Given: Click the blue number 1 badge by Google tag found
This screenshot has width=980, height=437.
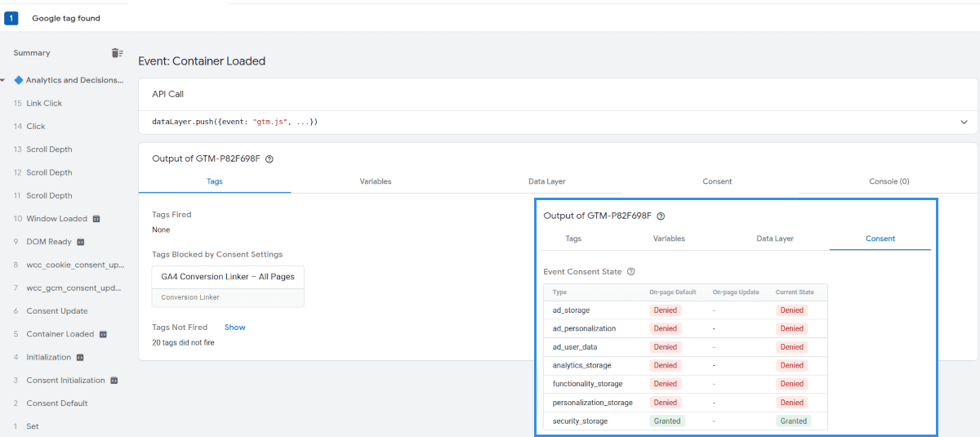Looking at the screenshot, I should pyautogui.click(x=11, y=18).
